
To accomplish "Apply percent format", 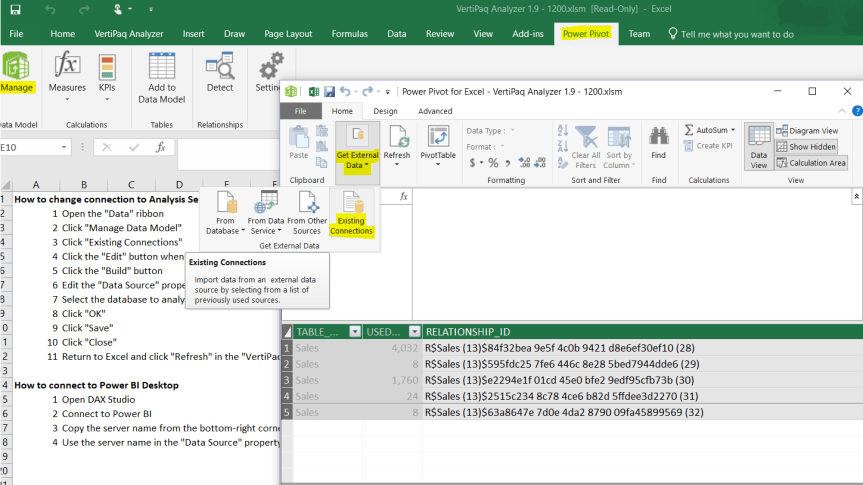I will point(493,162).
